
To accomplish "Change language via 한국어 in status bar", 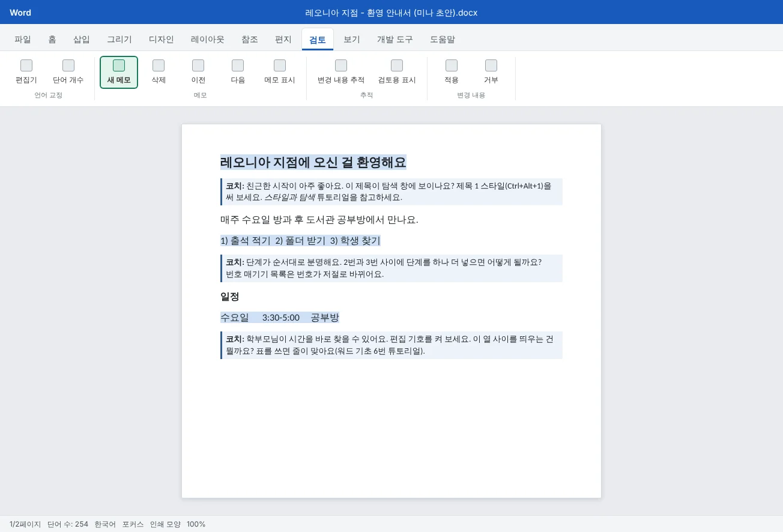I will click(x=105, y=524).
